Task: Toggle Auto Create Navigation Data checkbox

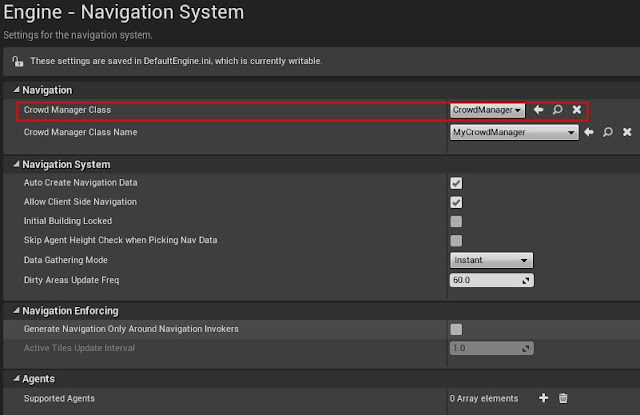Action: click(456, 183)
